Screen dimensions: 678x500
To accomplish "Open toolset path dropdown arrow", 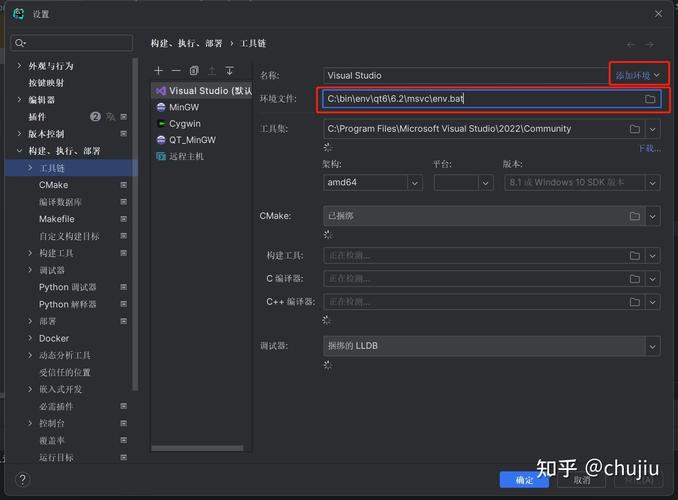I will pyautogui.click(x=652, y=129).
